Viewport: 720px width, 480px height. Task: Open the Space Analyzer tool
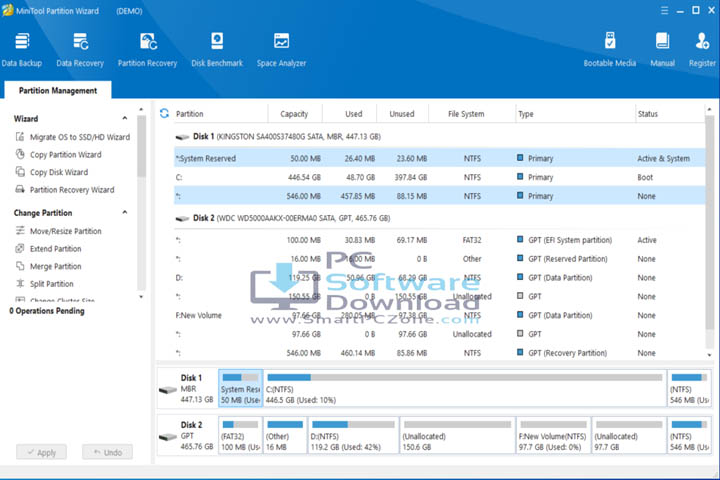coord(281,50)
